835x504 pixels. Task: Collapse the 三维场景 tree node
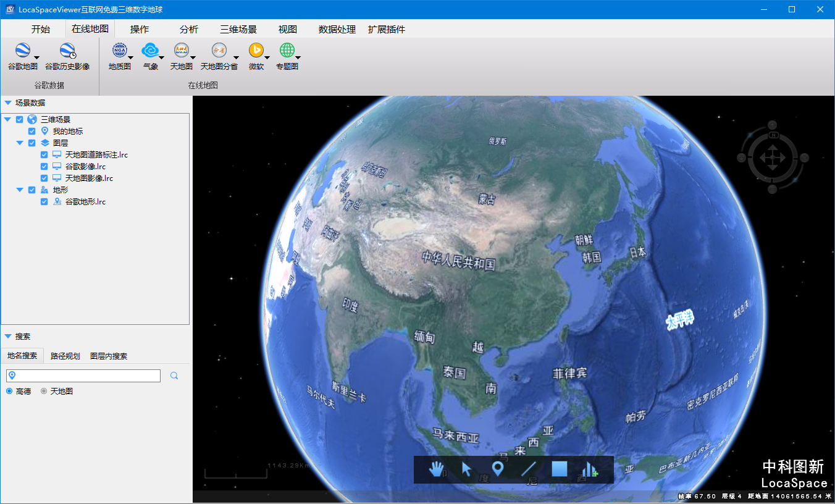coord(7,119)
